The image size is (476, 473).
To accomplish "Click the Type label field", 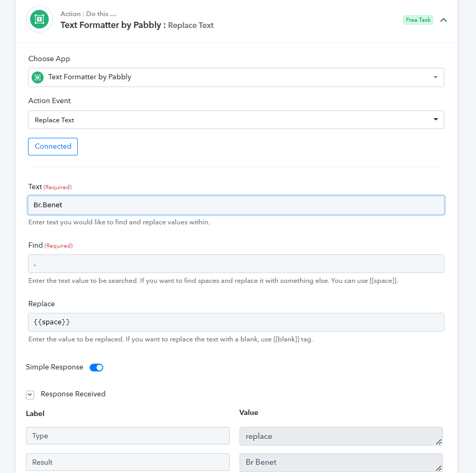I will click(128, 436).
